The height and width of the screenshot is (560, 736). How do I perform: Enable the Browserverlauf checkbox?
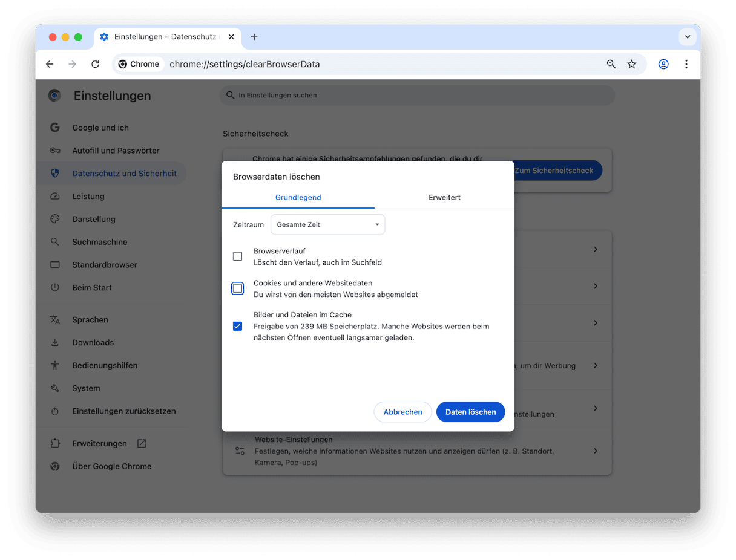pos(238,256)
